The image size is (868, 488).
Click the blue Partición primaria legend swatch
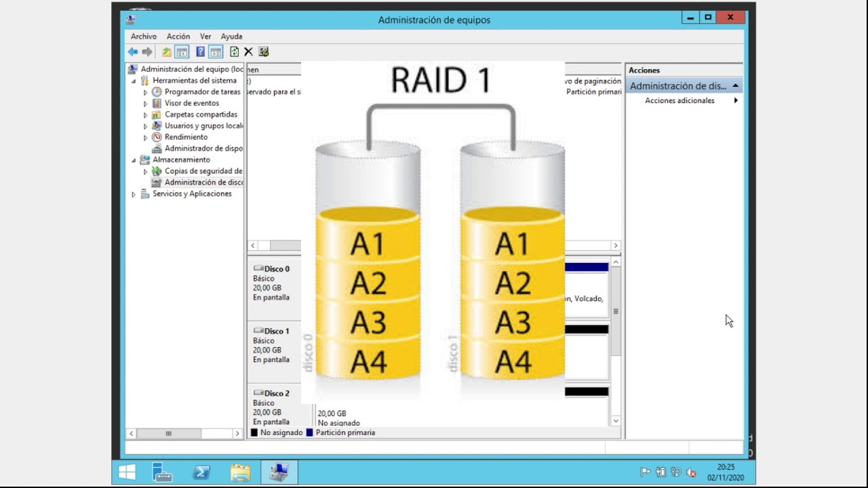click(310, 432)
